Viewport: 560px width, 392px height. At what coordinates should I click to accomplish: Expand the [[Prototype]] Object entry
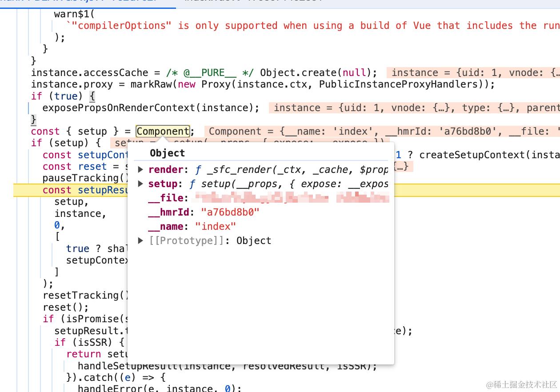click(x=141, y=240)
